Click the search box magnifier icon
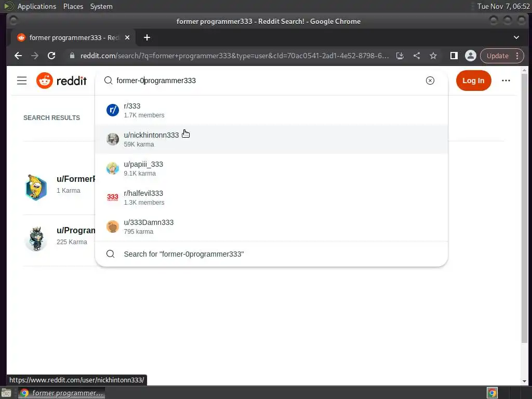 click(108, 81)
